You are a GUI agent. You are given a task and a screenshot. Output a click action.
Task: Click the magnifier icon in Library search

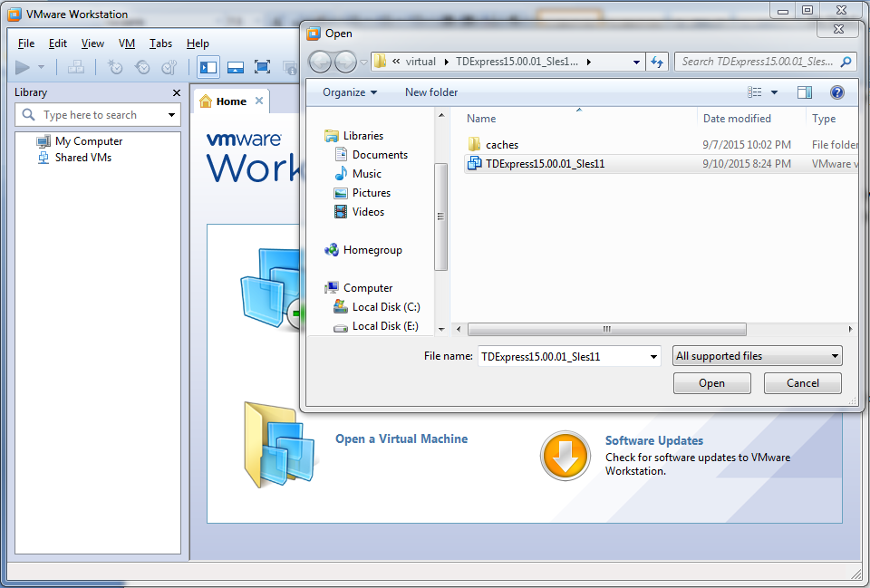click(x=28, y=115)
